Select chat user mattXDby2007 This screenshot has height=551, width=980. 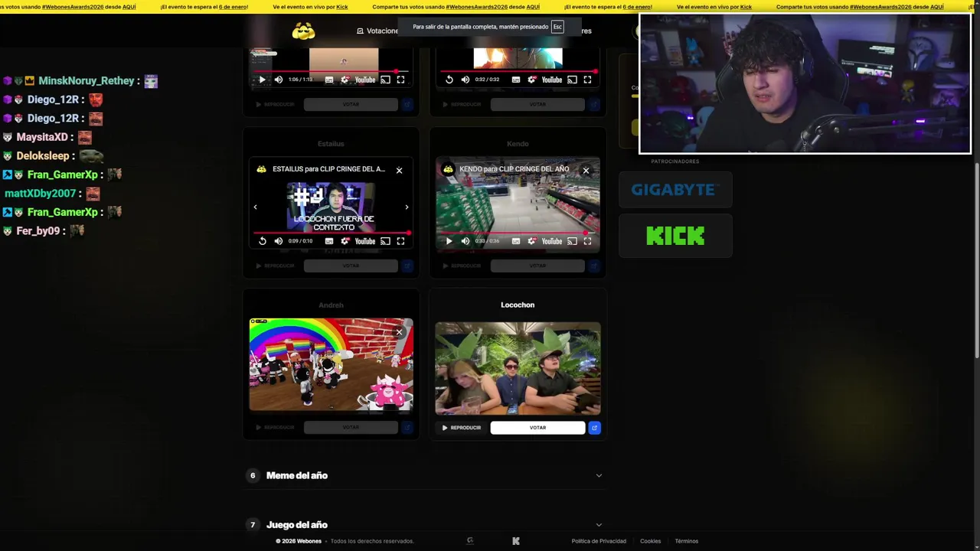40,194
